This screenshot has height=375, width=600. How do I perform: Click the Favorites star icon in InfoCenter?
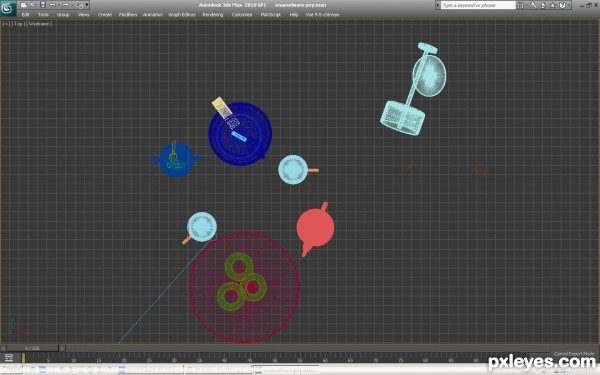(x=553, y=5)
